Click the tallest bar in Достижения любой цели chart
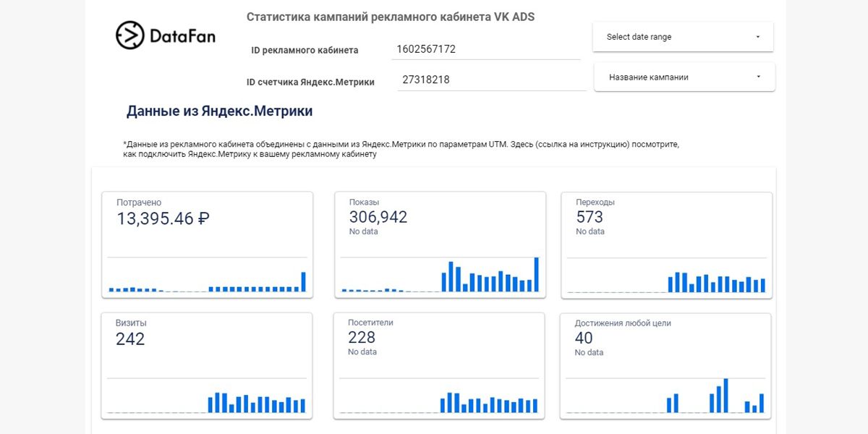 click(726, 396)
